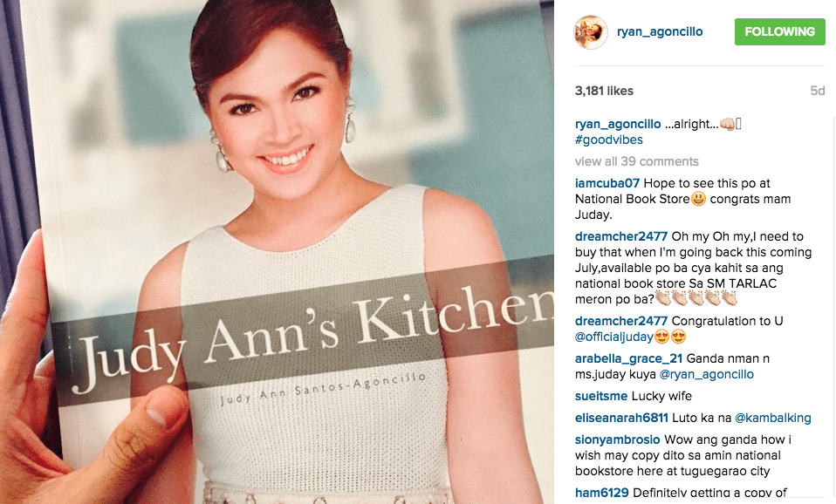Open the @kambalking mention
This screenshot has width=836, height=504.
tap(773, 419)
